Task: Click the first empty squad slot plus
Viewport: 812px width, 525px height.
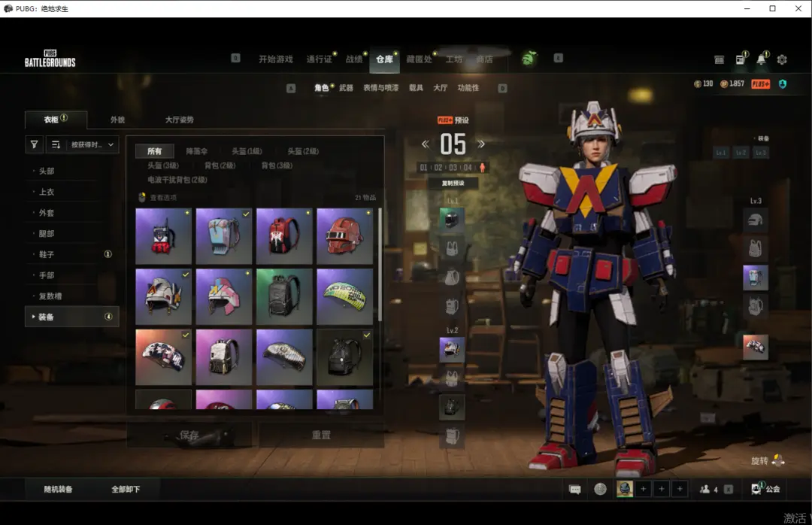Action: (x=643, y=489)
